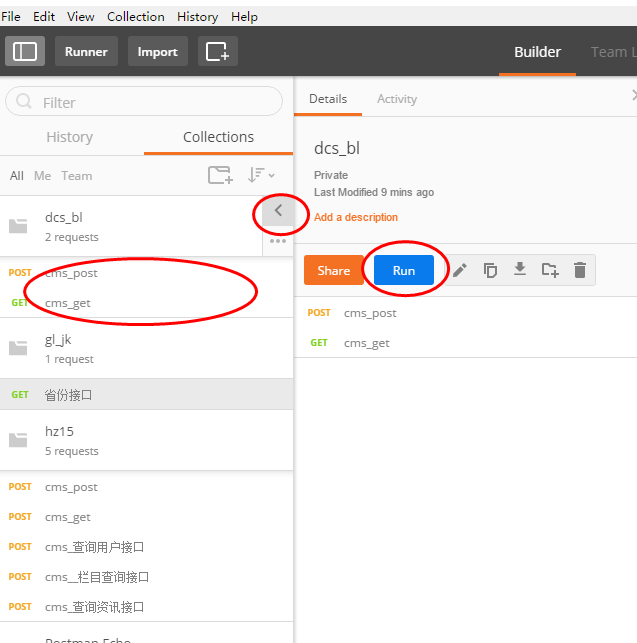The width and height of the screenshot is (637, 643).
Task: Click the orange Share button
Action: (333, 270)
